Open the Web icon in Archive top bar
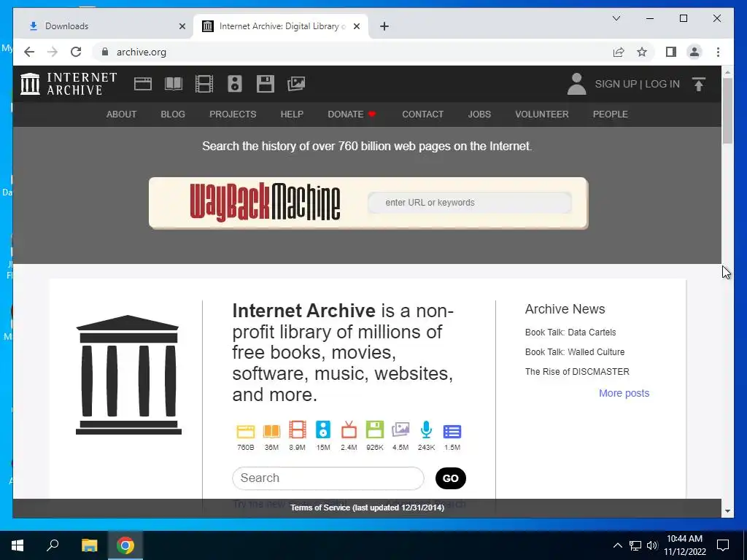 tap(142, 84)
